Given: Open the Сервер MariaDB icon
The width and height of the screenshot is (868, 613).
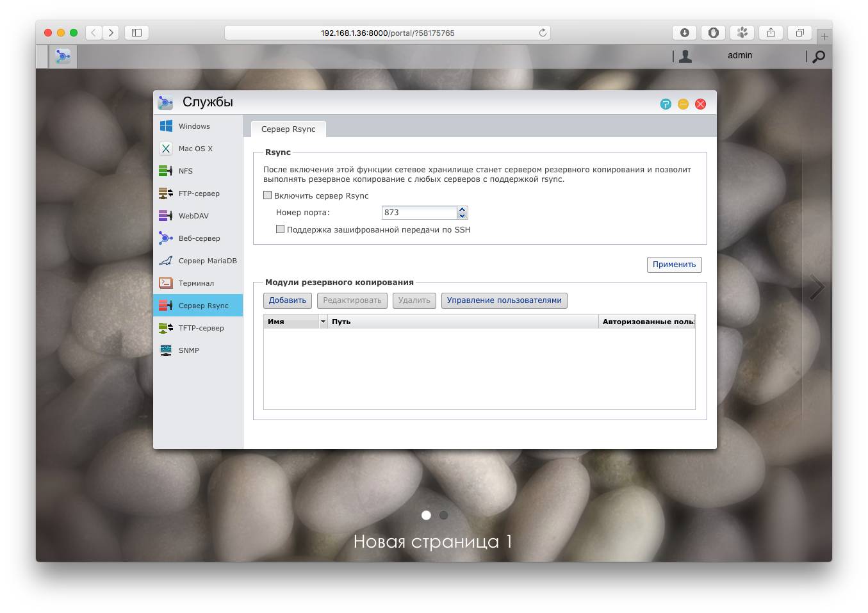Looking at the screenshot, I should pos(166,261).
